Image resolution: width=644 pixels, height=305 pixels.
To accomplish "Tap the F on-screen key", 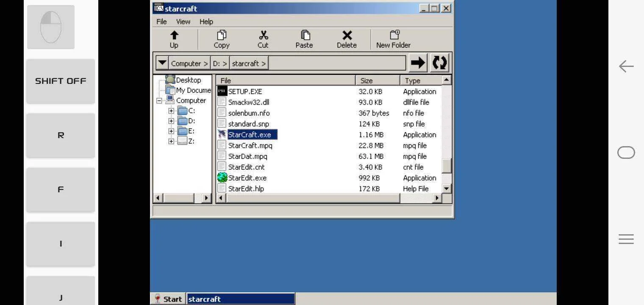I will pyautogui.click(x=61, y=189).
